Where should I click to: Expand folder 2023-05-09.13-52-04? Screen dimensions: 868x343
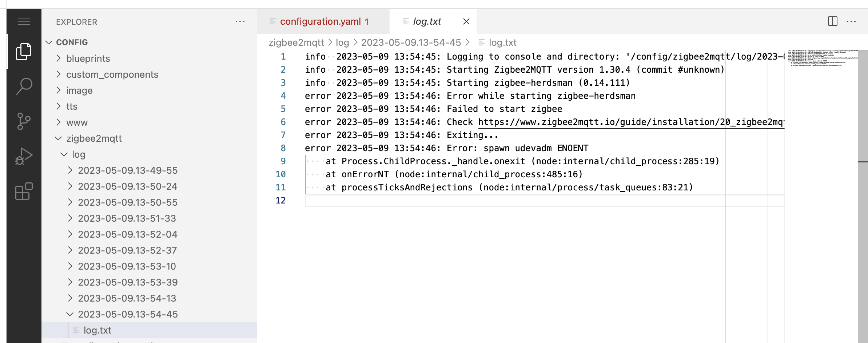[70, 234]
